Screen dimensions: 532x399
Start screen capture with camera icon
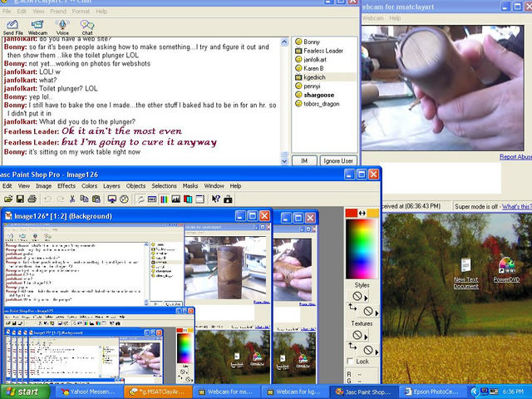click(x=228, y=199)
